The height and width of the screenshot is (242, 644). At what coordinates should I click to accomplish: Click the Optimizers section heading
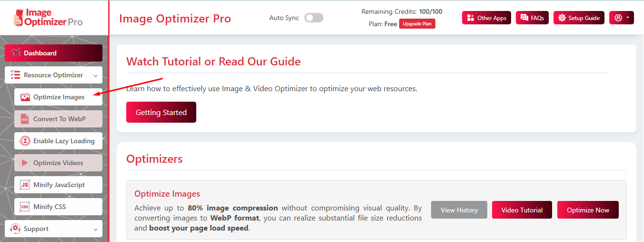click(x=154, y=158)
